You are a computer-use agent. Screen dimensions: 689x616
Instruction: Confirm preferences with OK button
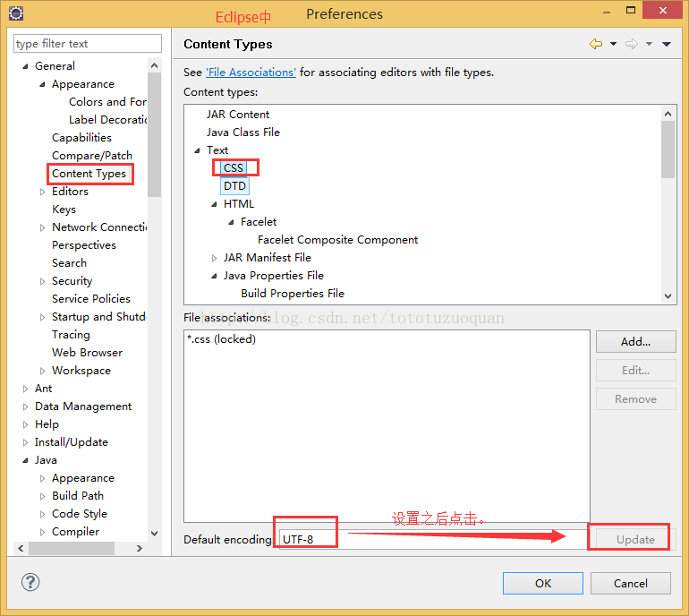[543, 584]
